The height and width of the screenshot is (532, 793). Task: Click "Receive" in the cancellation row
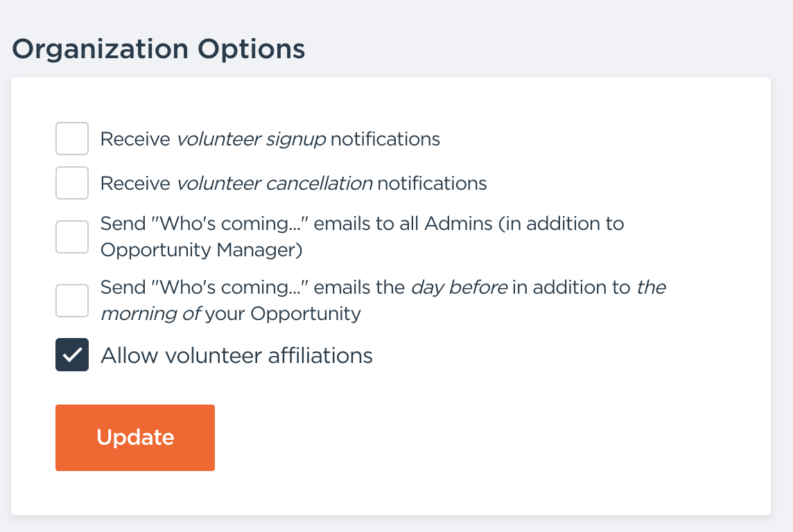[x=135, y=184]
